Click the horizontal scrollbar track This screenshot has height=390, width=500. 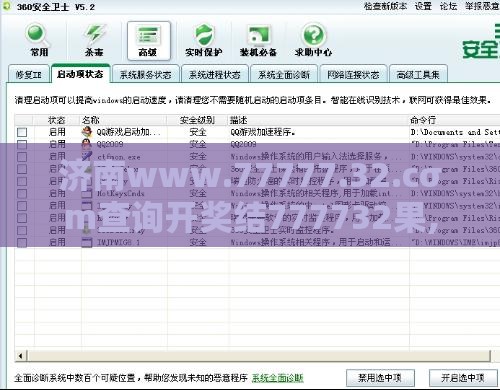click(x=259, y=356)
